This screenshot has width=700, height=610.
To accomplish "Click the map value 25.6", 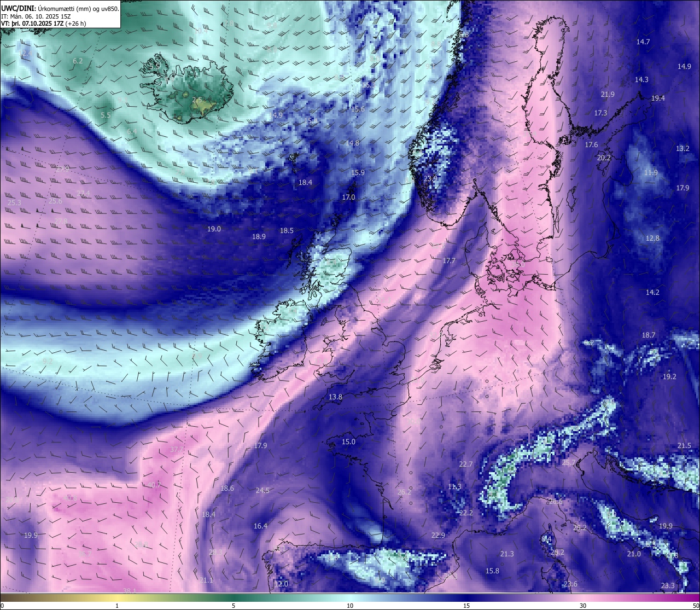I will click(x=55, y=201).
